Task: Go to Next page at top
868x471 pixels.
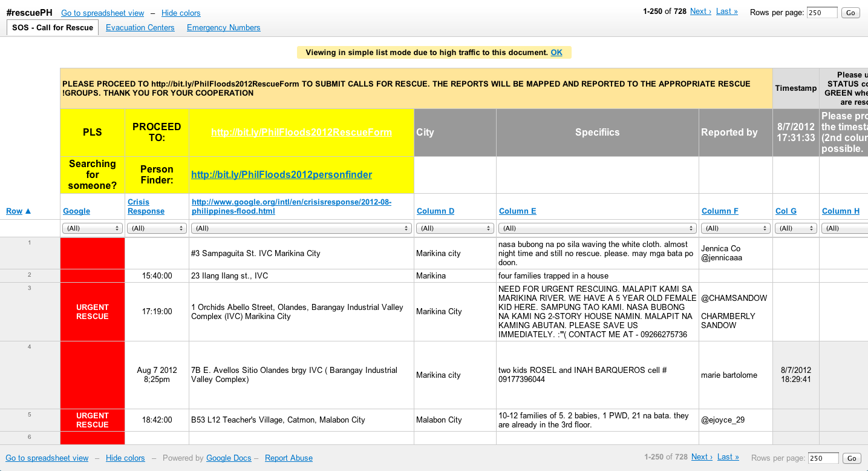Action: point(700,12)
